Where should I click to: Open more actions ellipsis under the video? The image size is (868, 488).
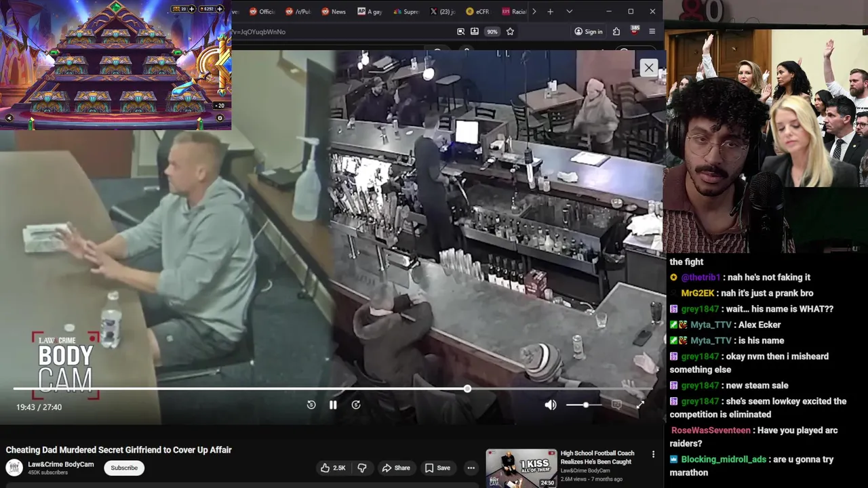click(471, 468)
